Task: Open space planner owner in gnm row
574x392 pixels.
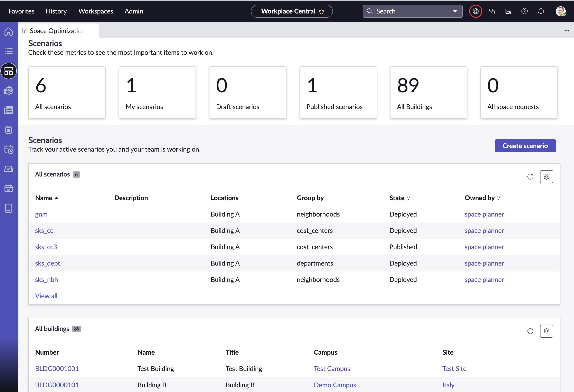Action: (x=484, y=214)
